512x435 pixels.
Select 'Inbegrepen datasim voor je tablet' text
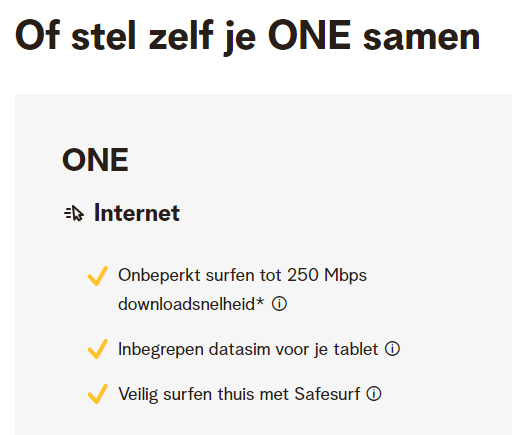coord(248,349)
